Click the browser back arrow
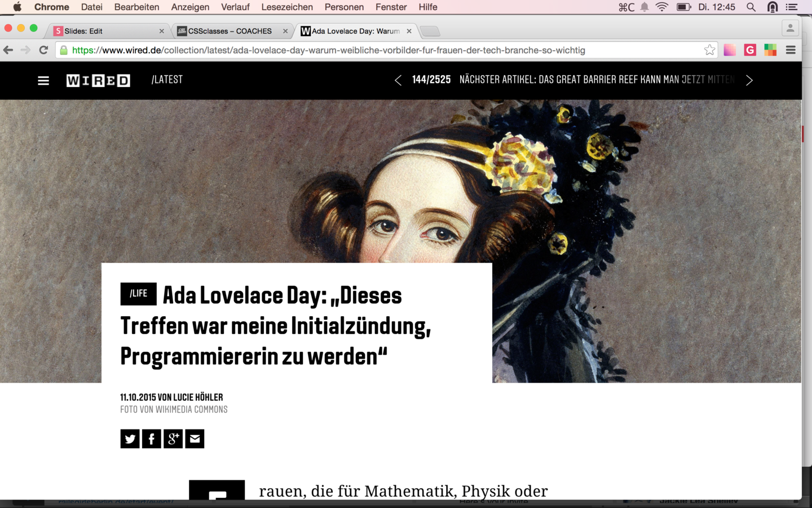Viewport: 812px width, 508px height. pos(8,50)
